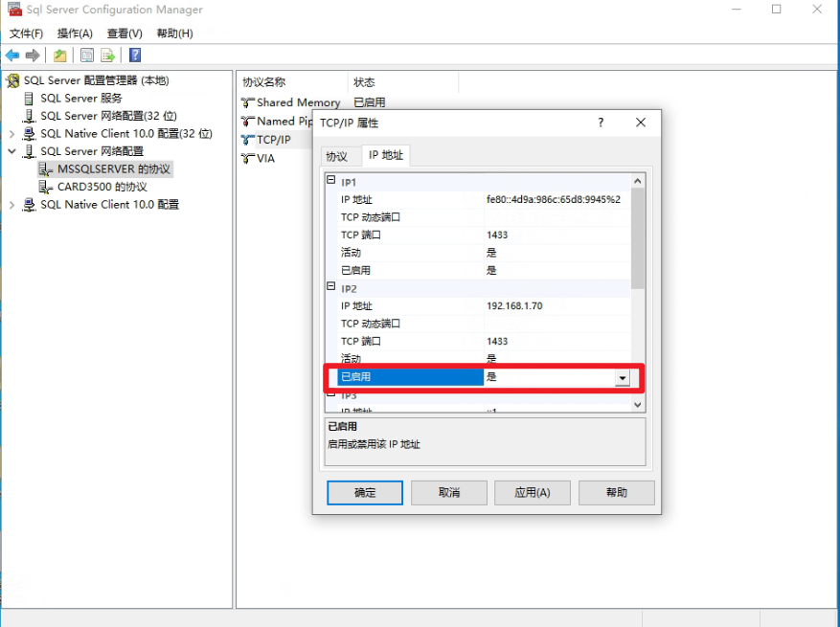Click the Named Pipes protocol icon
The image size is (840, 627).
247,121
